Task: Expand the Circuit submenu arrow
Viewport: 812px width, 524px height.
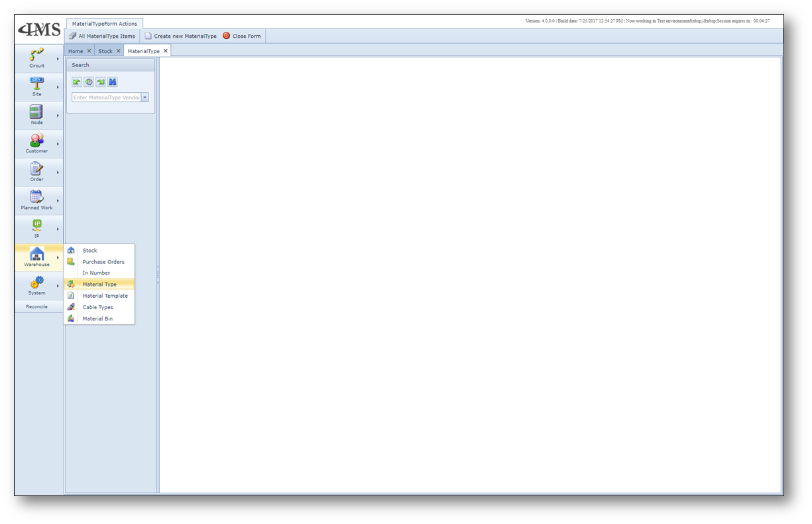Action: [x=58, y=58]
